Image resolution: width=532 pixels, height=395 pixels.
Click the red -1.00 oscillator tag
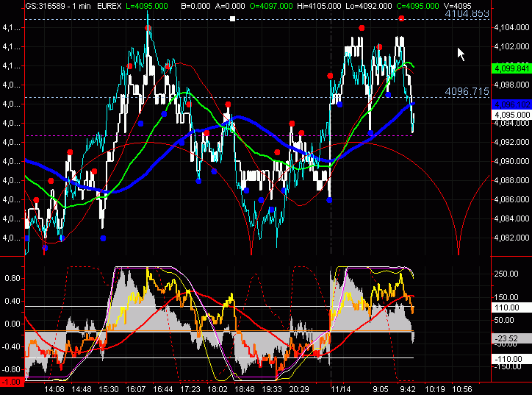12,382
